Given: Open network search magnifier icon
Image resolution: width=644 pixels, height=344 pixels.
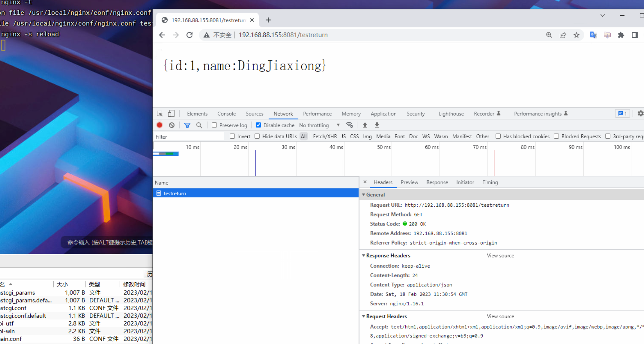Looking at the screenshot, I should click(x=199, y=125).
